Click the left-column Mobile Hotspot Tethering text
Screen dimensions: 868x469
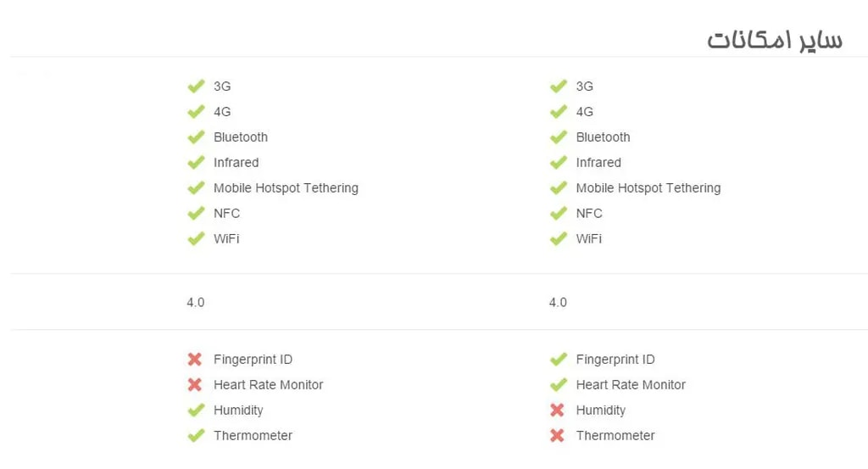tap(286, 188)
